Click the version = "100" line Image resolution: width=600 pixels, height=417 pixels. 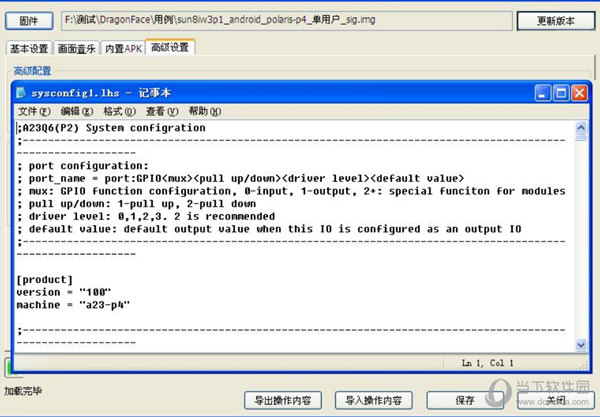(64, 292)
